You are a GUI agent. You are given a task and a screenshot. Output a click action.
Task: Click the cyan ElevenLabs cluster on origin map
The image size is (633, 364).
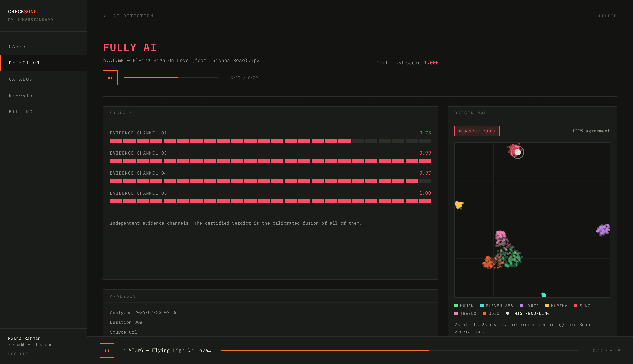click(x=543, y=295)
